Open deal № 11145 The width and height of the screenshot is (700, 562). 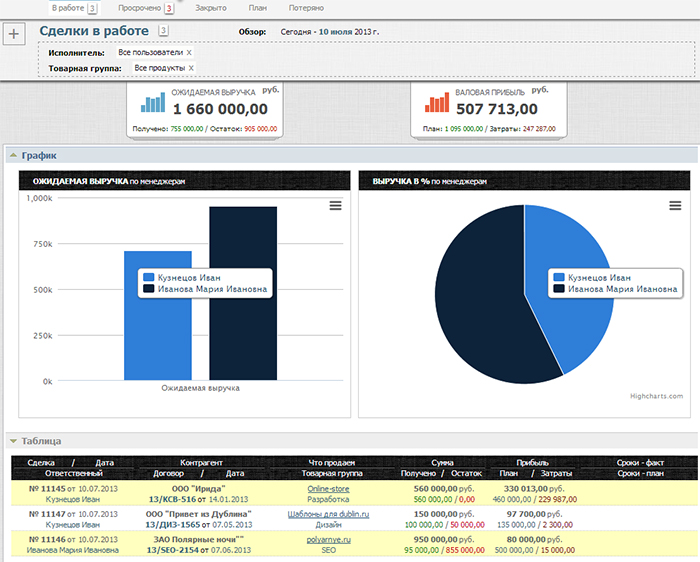click(x=47, y=489)
